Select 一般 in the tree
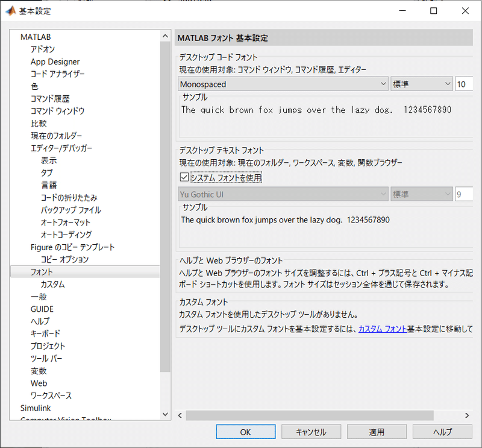 39,297
